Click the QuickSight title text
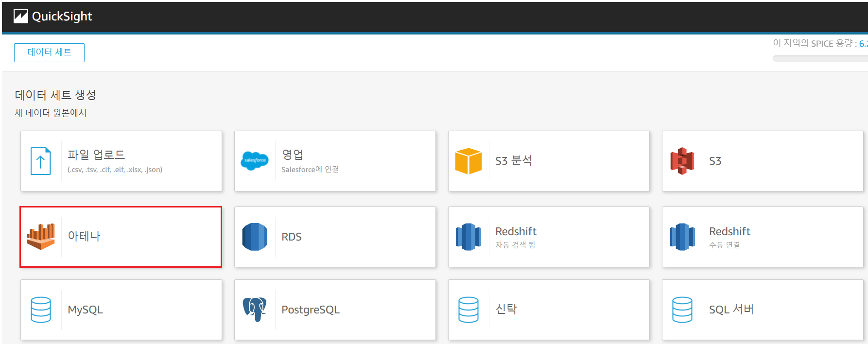 (62, 17)
